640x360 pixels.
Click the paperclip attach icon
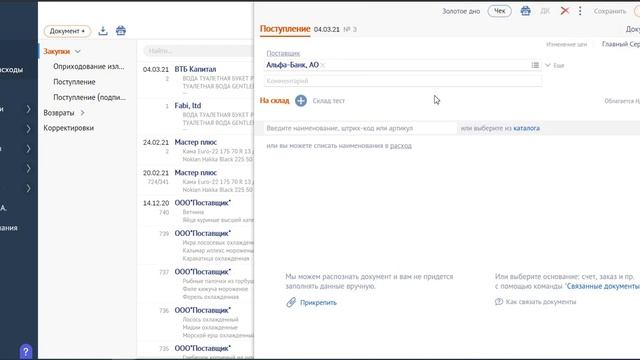291,302
